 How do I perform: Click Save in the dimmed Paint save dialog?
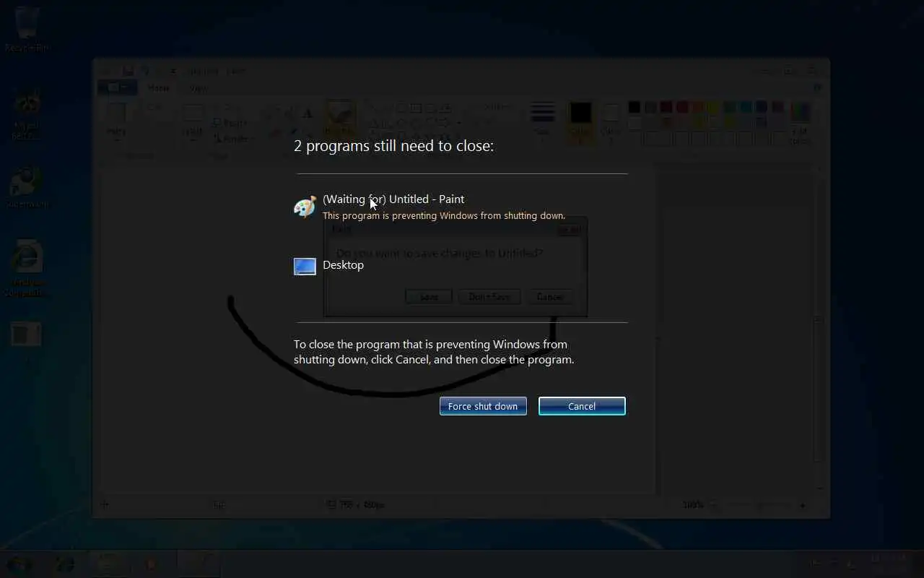(x=429, y=296)
